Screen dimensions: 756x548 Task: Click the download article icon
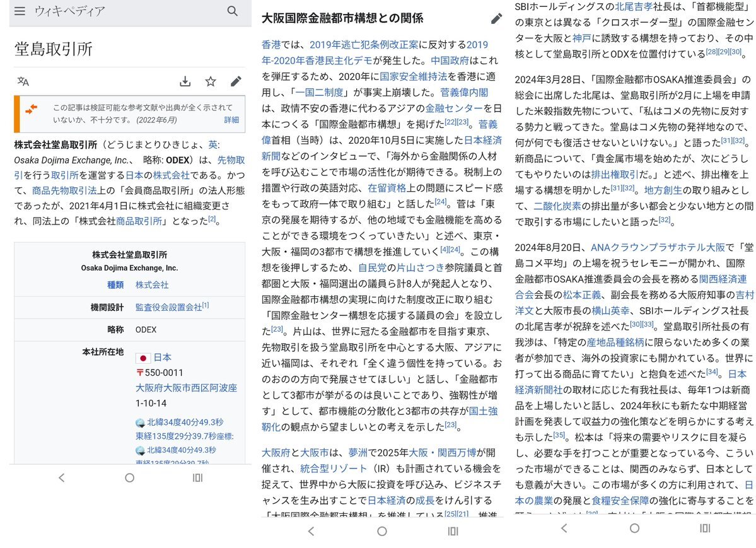(x=185, y=81)
